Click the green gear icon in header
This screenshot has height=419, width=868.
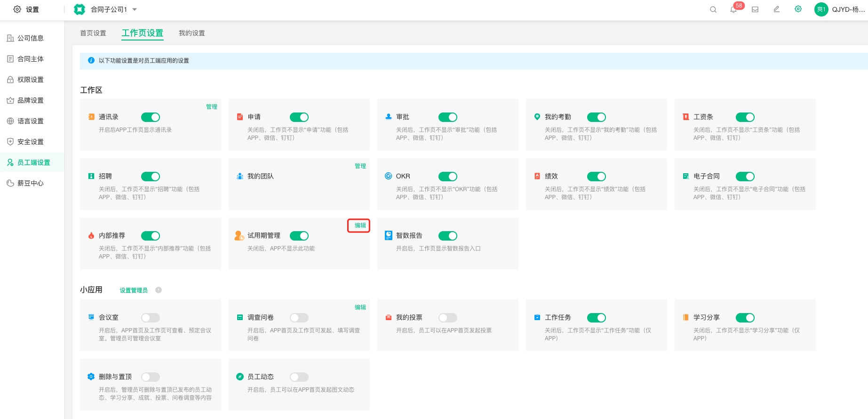point(798,9)
